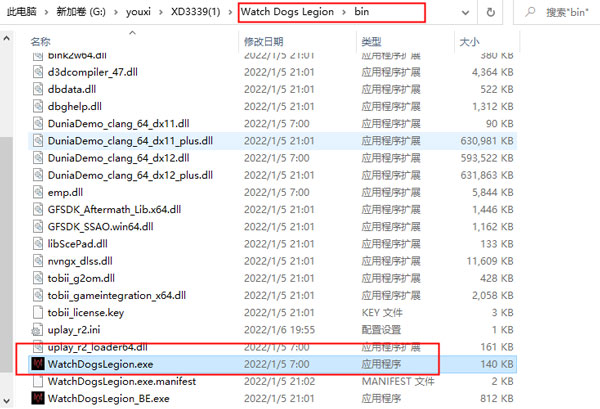Screen dimensions: 600x409
Task: Open the address bar history dropdown
Action: tap(465, 13)
